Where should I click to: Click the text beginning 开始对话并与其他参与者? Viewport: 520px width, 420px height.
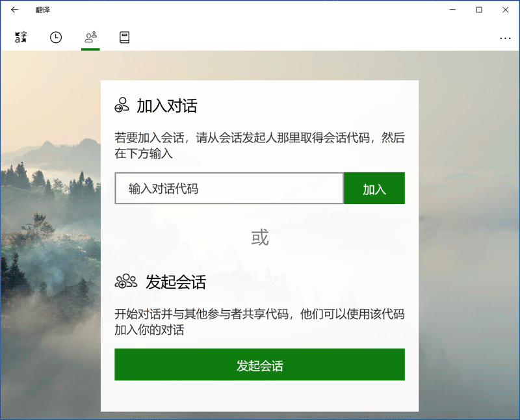259,321
